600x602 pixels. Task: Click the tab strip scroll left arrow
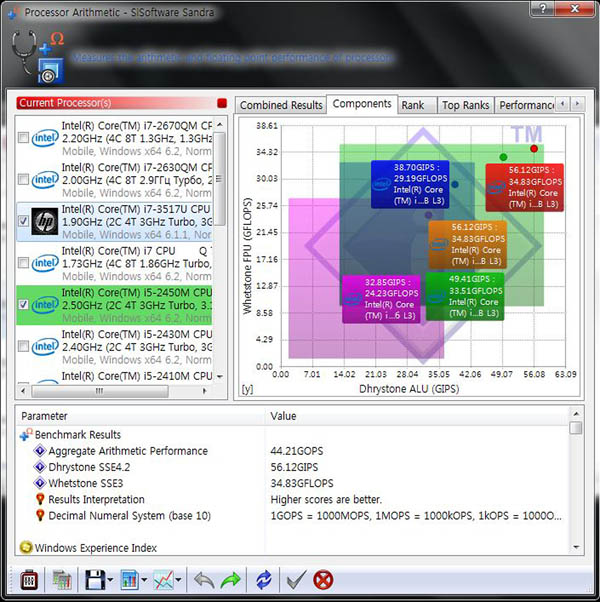pyautogui.click(x=563, y=104)
